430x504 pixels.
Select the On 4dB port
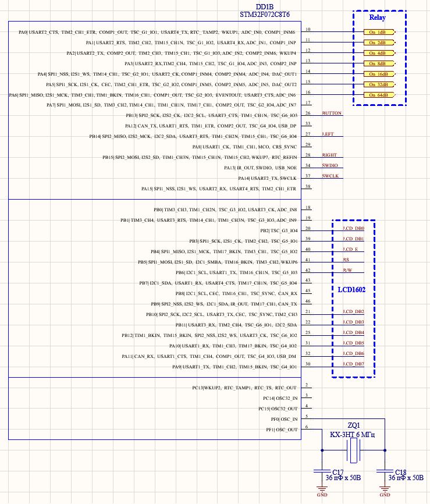(x=379, y=53)
